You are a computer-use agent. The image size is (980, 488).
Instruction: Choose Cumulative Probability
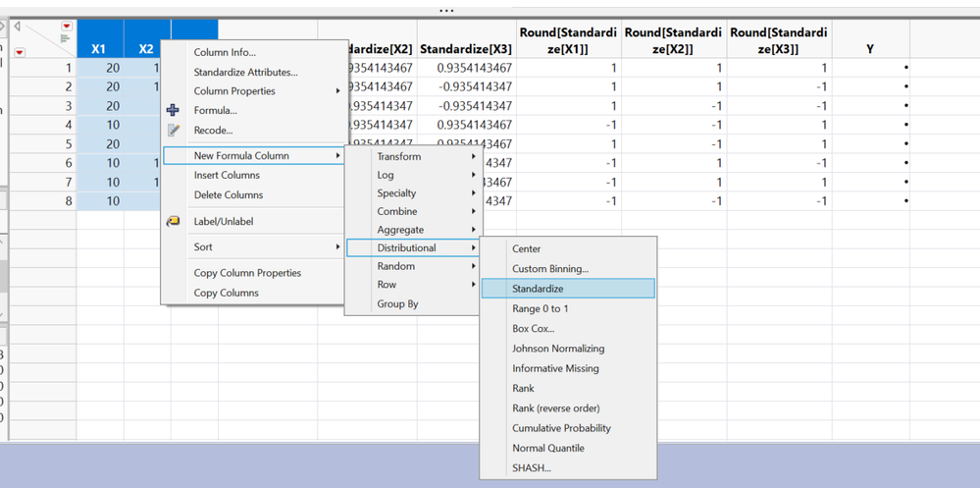[562, 428]
